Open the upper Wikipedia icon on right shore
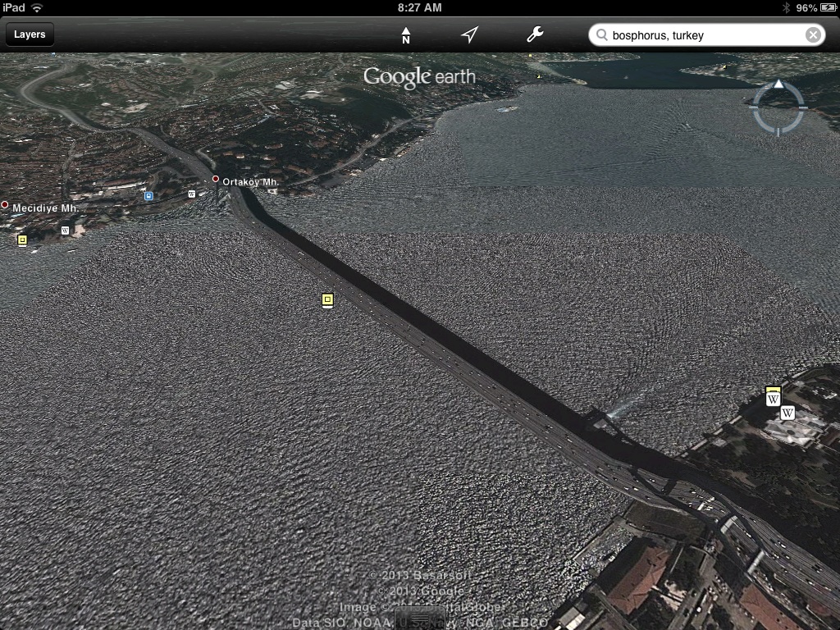This screenshot has height=630, width=840. [x=773, y=399]
